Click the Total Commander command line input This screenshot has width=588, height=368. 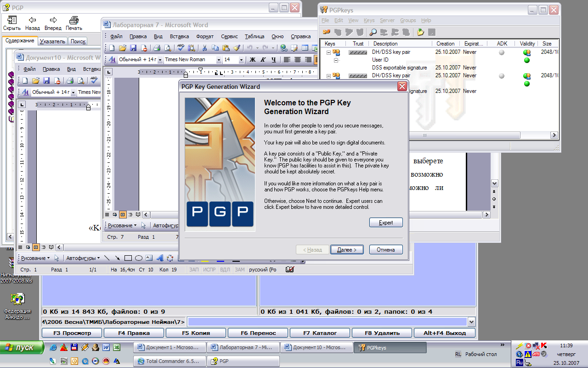327,322
